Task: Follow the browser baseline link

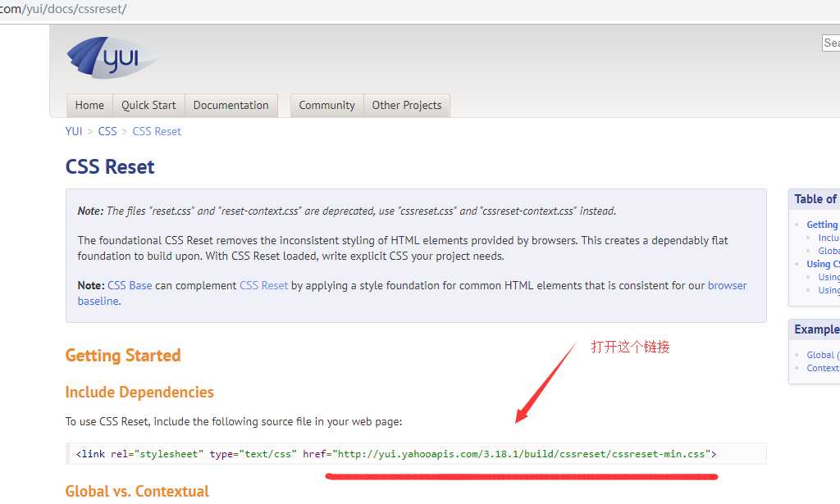Action: pyautogui.click(x=727, y=286)
